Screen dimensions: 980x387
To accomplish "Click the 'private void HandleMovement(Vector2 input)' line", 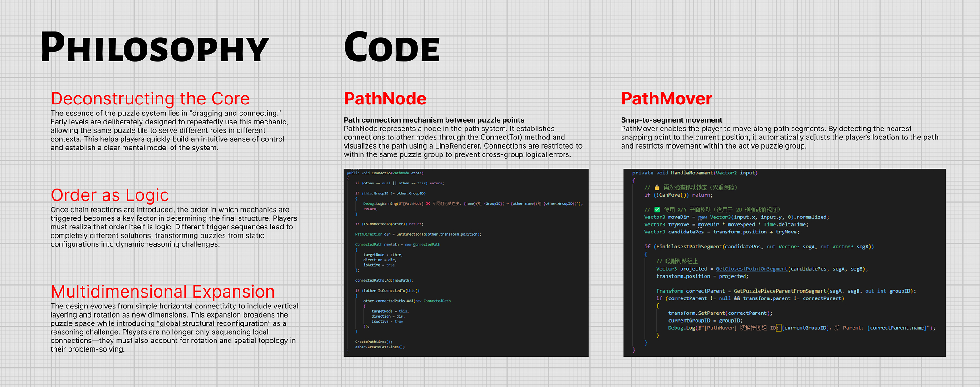I will (695, 173).
